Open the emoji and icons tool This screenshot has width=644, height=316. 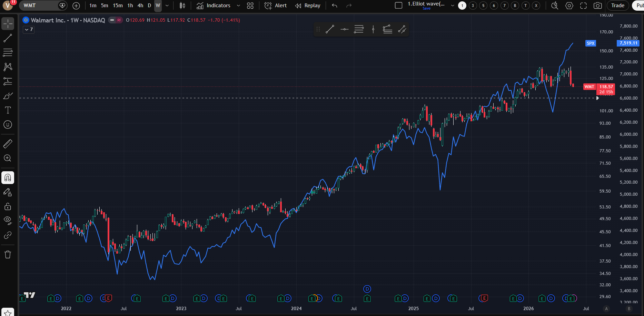[x=8, y=125]
